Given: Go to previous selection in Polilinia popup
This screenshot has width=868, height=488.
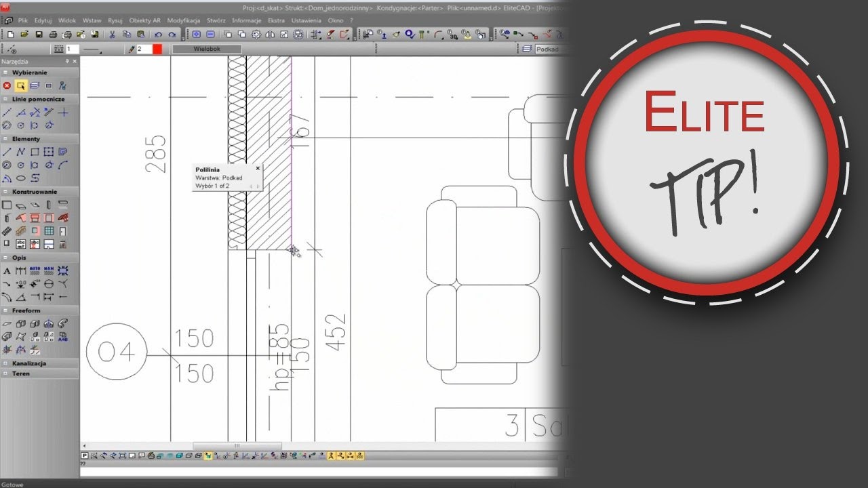Looking at the screenshot, I should [x=251, y=186].
